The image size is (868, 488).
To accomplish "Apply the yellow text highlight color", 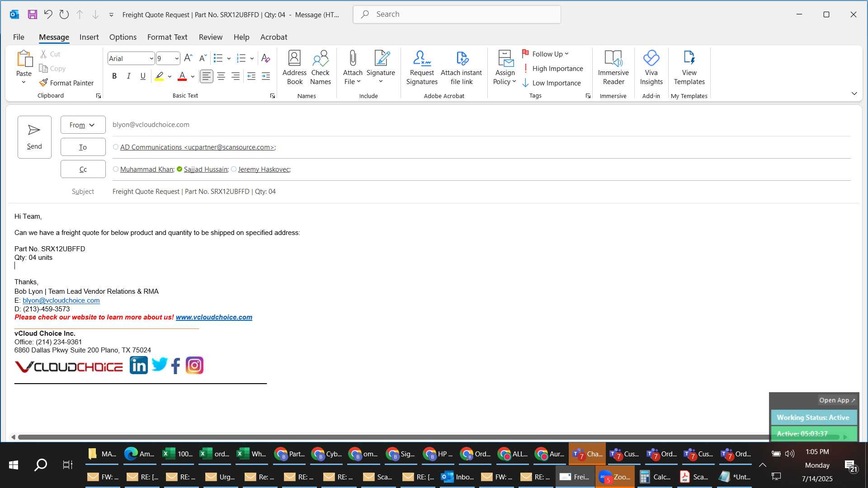I will (159, 76).
